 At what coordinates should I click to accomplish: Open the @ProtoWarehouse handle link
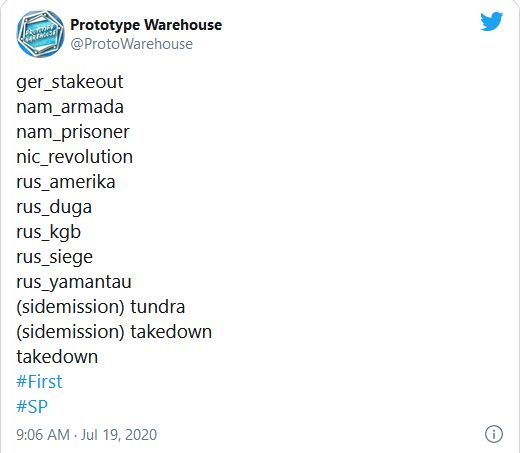click(131, 44)
